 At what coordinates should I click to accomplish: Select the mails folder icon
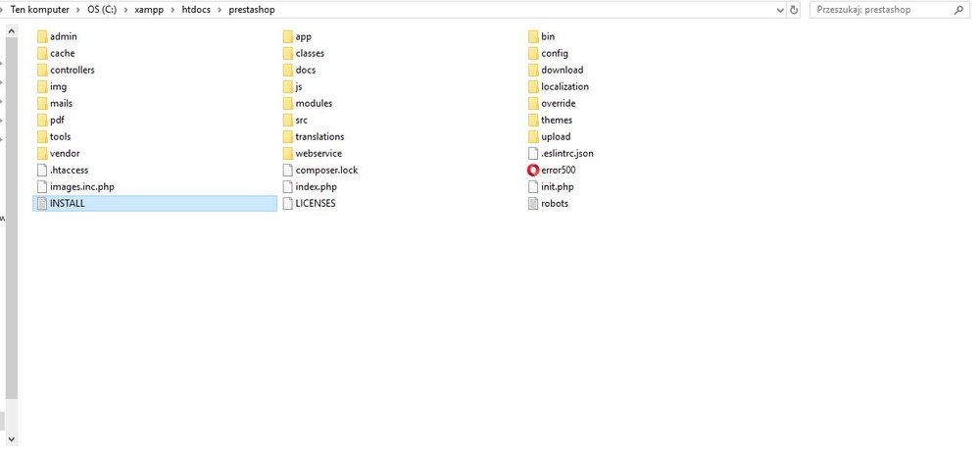42,103
